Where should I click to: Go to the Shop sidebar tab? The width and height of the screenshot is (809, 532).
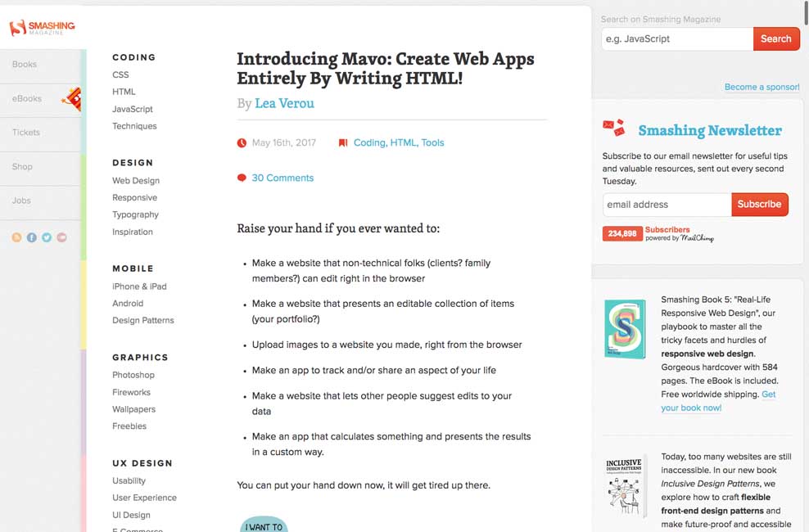pos(22,167)
